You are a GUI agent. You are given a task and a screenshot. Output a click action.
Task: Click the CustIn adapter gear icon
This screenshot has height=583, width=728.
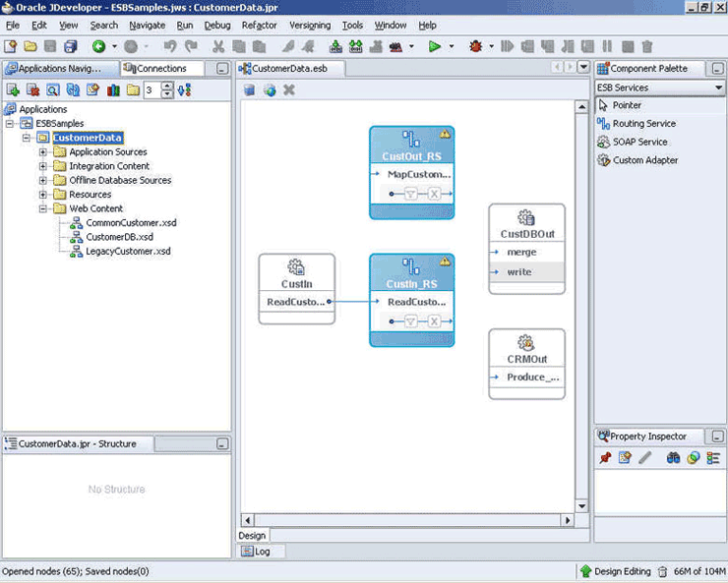[x=296, y=267]
